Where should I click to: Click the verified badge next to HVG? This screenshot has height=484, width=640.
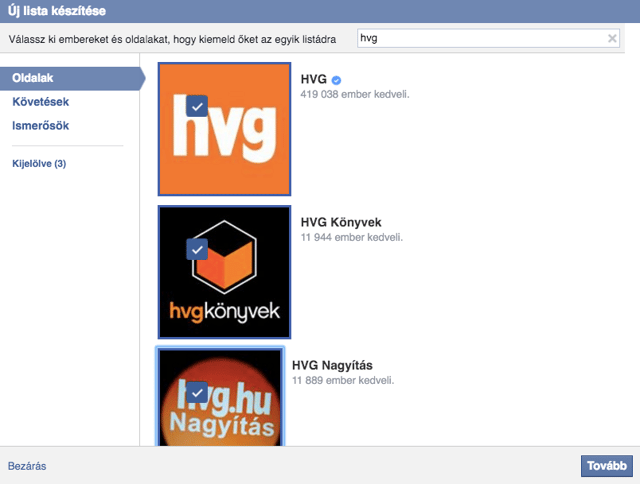pyautogui.click(x=336, y=80)
